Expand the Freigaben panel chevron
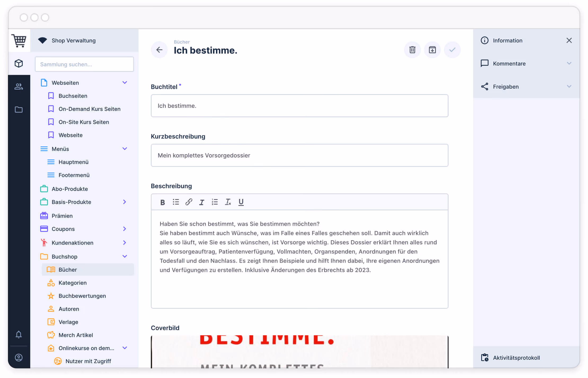Screen dimensions: 588x378 point(569,86)
